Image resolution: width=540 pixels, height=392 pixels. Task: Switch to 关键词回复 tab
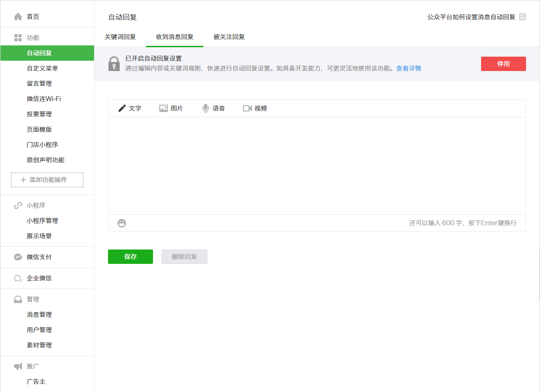click(120, 37)
